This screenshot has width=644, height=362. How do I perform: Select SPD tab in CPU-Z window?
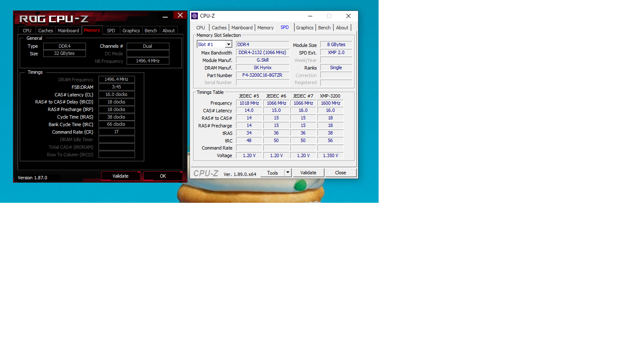point(285,27)
